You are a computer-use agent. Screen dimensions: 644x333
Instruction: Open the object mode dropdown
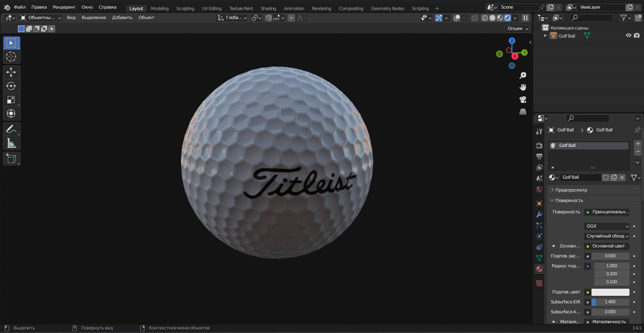point(40,18)
